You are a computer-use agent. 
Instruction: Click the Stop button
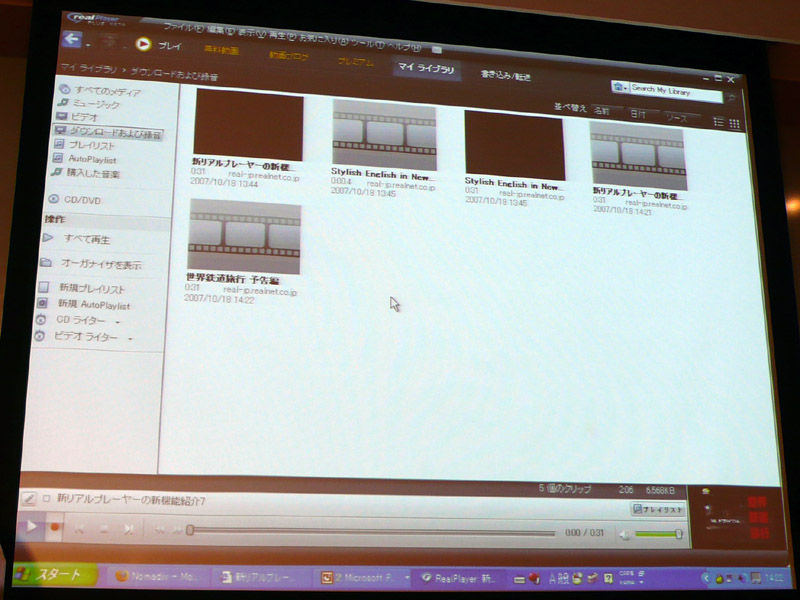click(x=104, y=530)
